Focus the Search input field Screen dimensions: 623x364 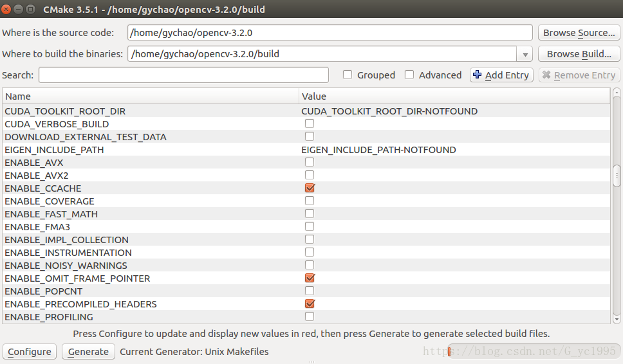(183, 75)
